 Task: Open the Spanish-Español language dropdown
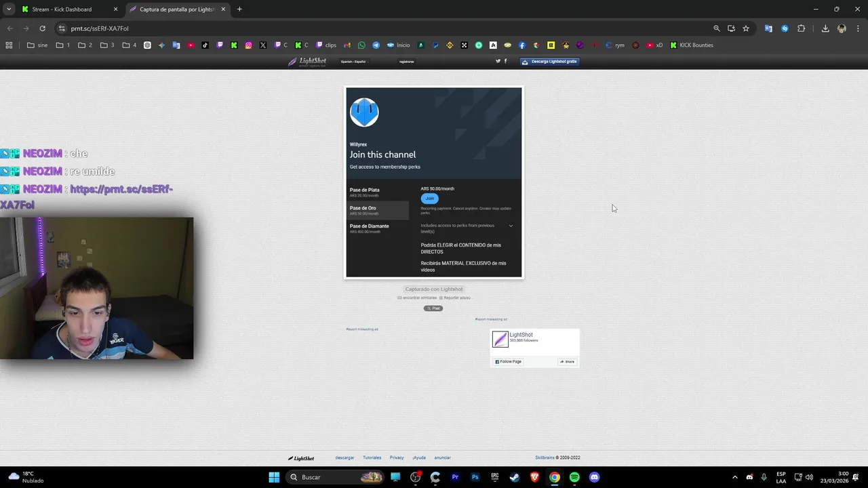click(x=354, y=62)
